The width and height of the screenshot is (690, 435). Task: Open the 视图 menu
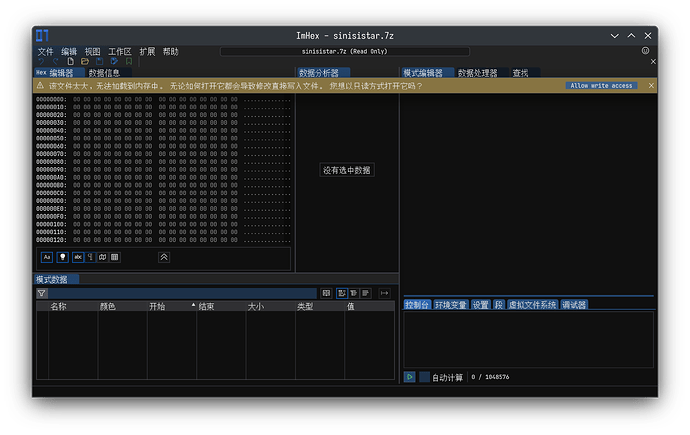click(92, 51)
